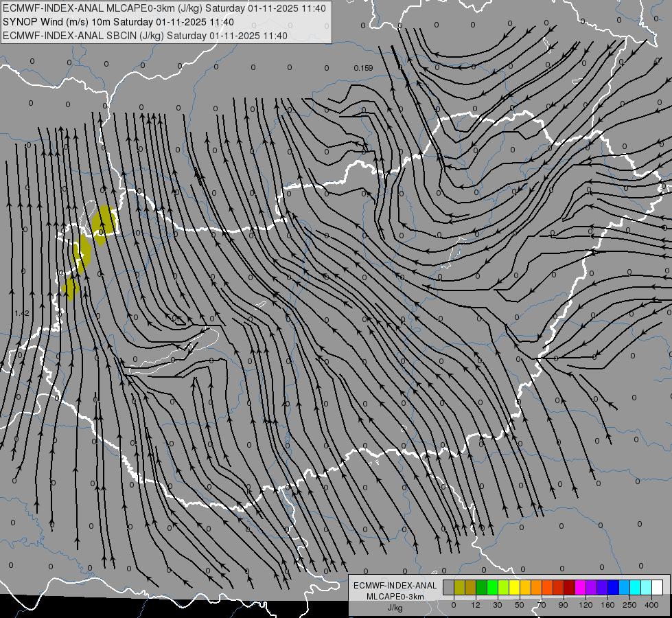The width and height of the screenshot is (672, 618).
Task: Click the legend tick label 90
Action: point(564,604)
